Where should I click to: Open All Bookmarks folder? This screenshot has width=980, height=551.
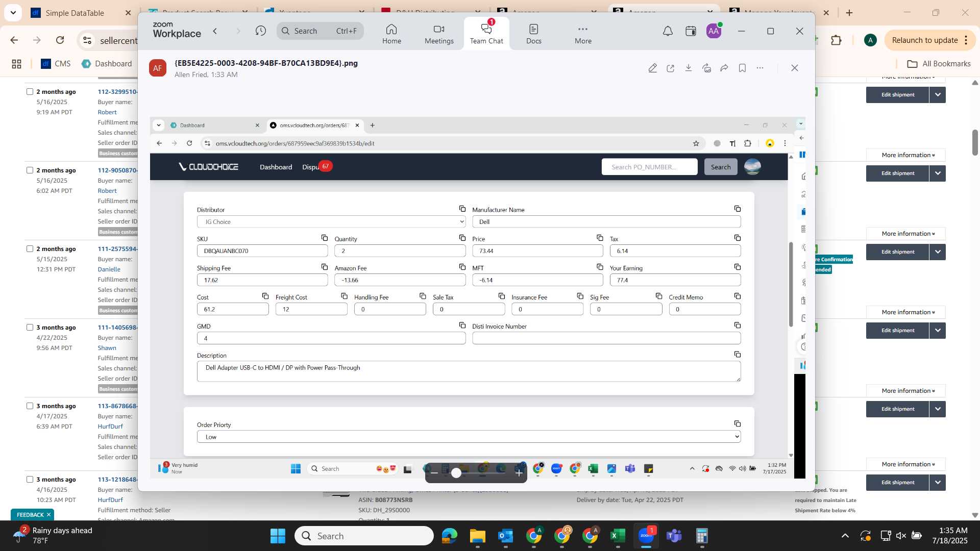click(939, 64)
